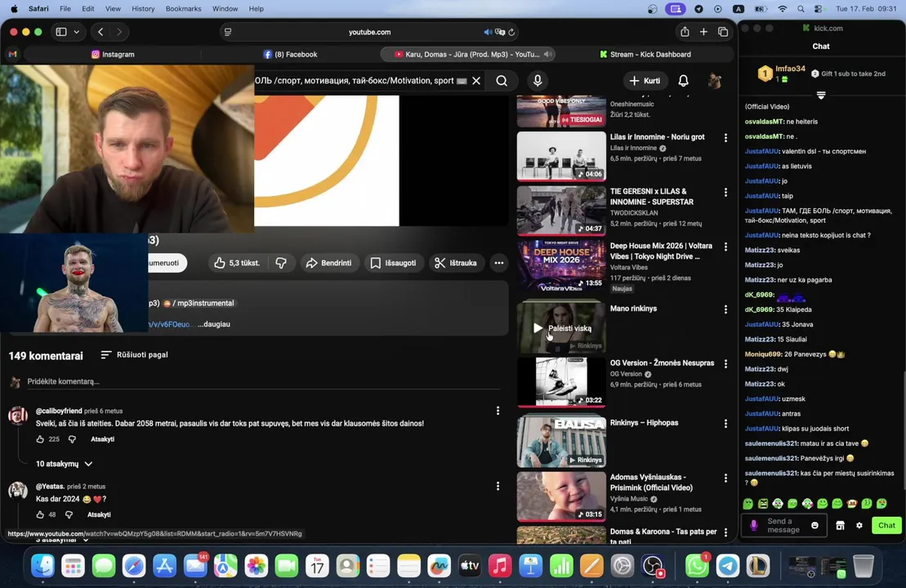Screen dimensions: 906x588
Task: Open Rūšiuoti pagal sort menu
Action: tap(135, 354)
